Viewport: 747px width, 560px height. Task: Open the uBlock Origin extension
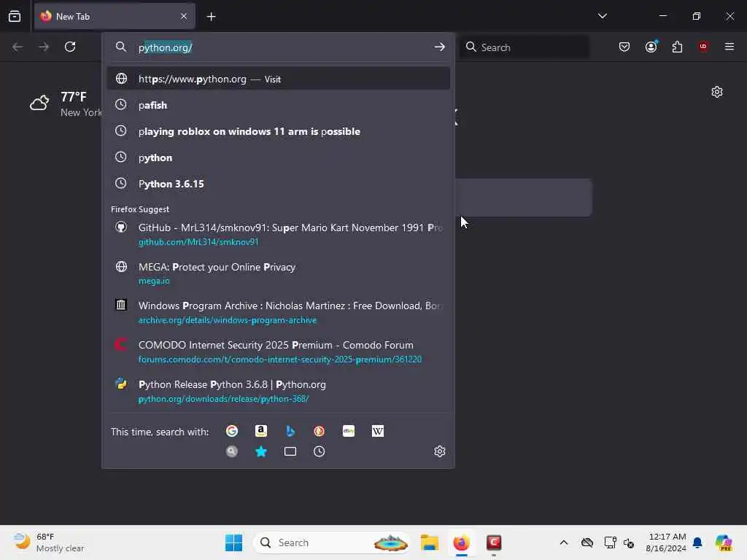point(703,47)
